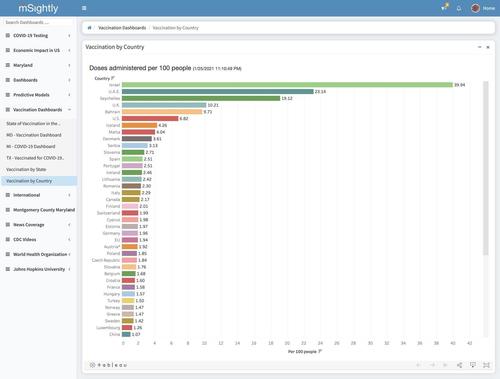The height and width of the screenshot is (379, 500).
Task: Click the user avatar icon
Action: pos(475,8)
